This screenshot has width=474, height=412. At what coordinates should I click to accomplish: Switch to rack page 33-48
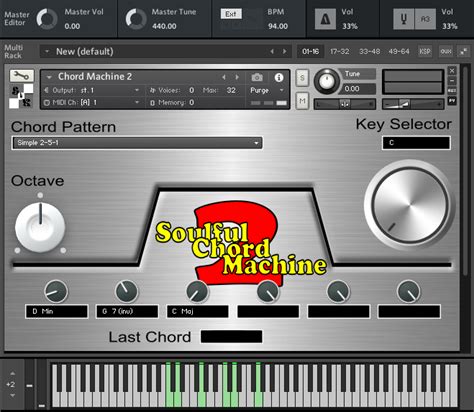tap(369, 51)
